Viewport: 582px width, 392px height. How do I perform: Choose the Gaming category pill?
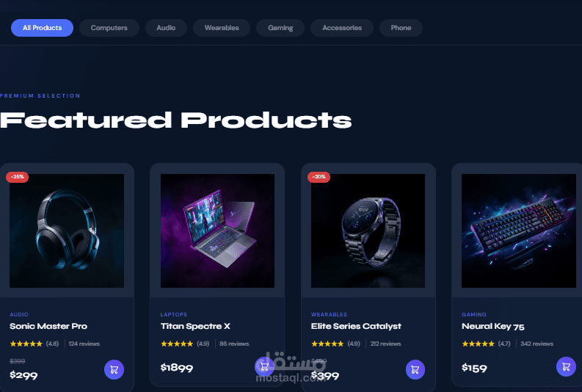280,28
